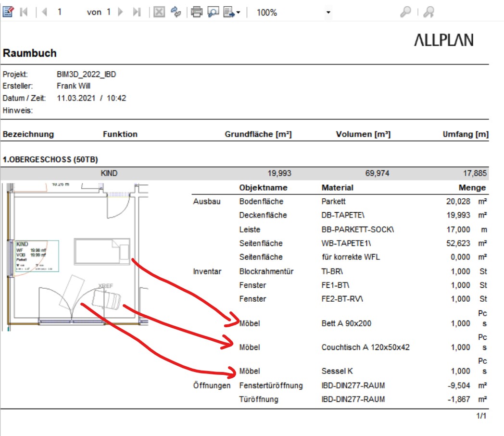Expand the 100% zoom dropdown
Viewport: 504px width, 436px height.
point(328,13)
